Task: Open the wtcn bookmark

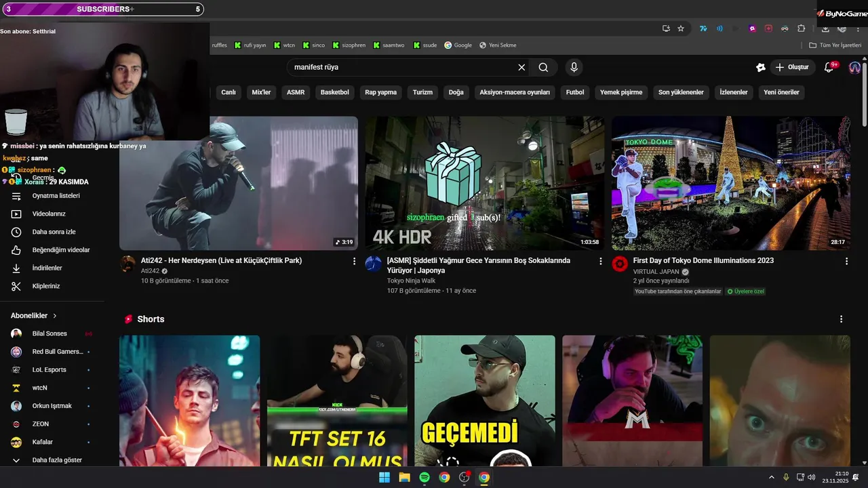Action: [285, 45]
